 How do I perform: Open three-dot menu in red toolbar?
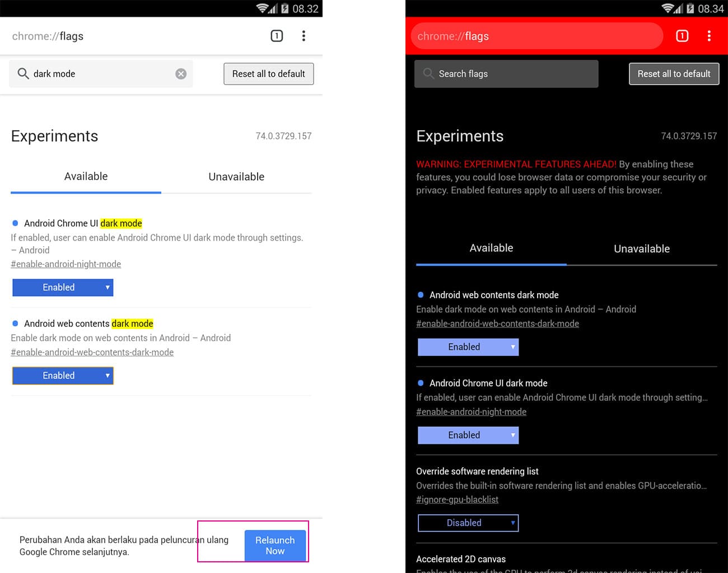pos(709,36)
